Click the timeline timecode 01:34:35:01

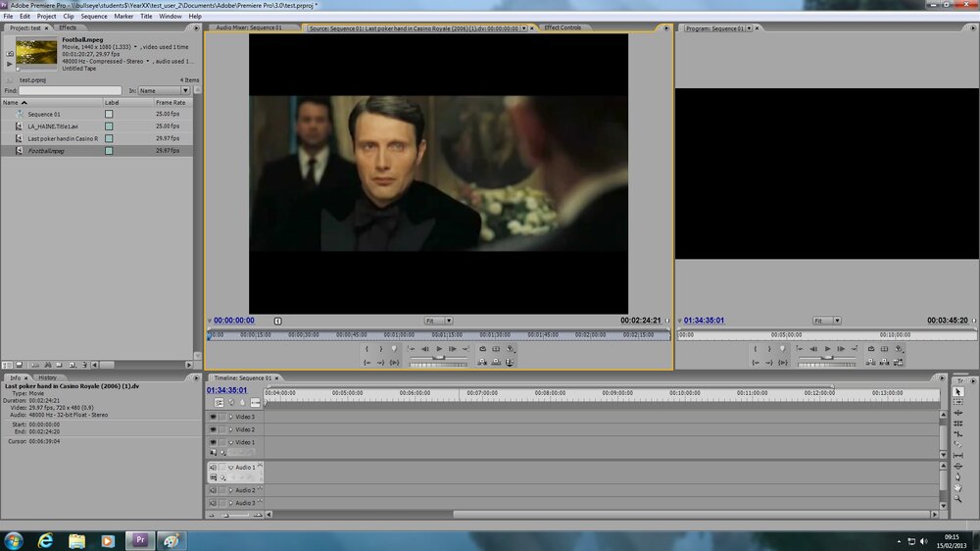[227, 390]
